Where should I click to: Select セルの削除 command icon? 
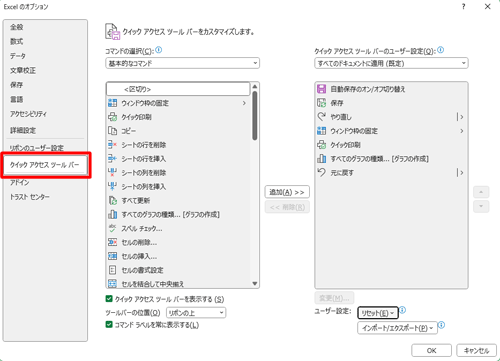click(113, 242)
